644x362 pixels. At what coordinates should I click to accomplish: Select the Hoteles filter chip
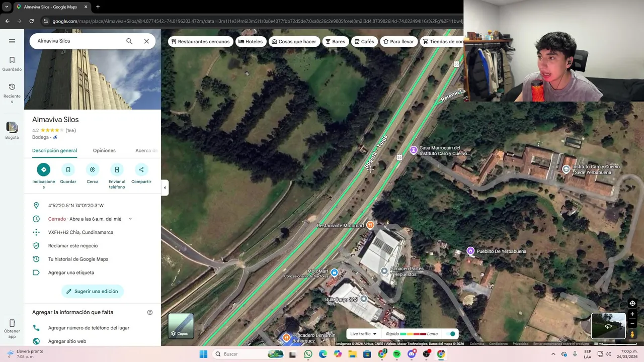(251, 42)
